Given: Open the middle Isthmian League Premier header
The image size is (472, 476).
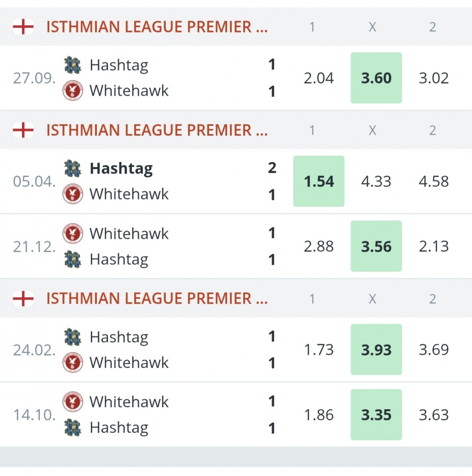Looking at the screenshot, I should [157, 130].
